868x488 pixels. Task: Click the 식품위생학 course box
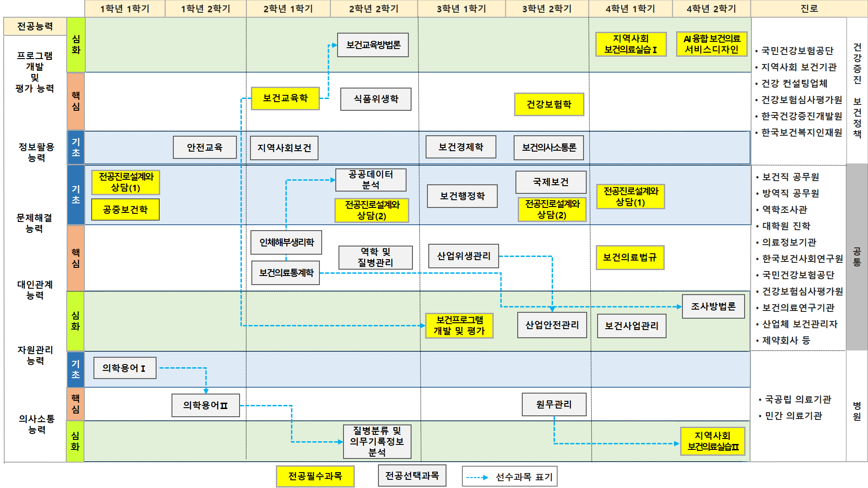(x=376, y=99)
